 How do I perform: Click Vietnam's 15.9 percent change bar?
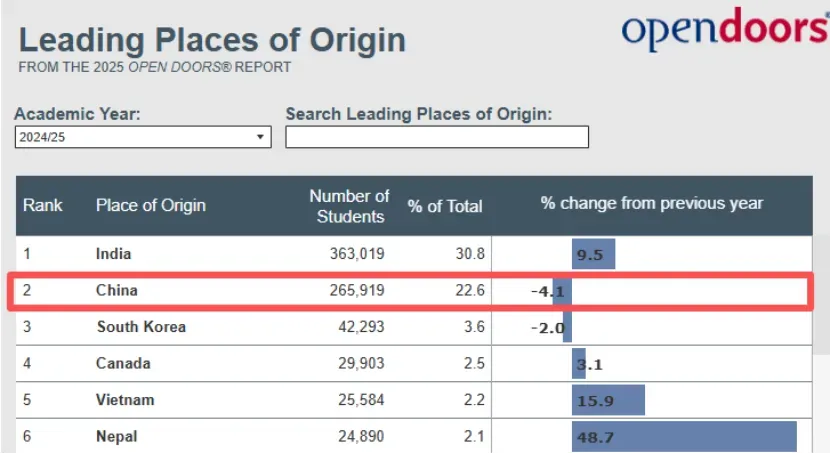608,400
